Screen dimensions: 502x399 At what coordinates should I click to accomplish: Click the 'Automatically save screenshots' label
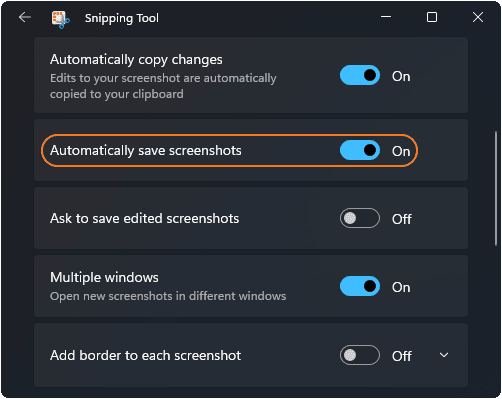coord(146,151)
